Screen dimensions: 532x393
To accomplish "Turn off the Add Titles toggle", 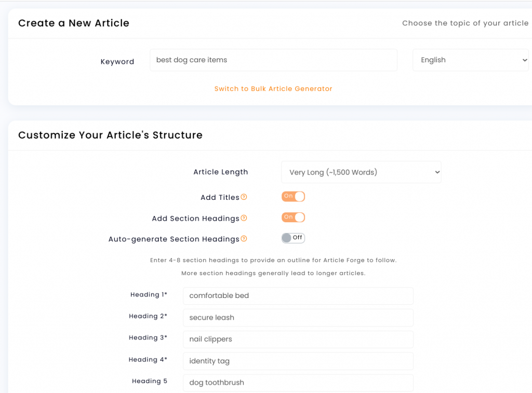I will tap(293, 196).
